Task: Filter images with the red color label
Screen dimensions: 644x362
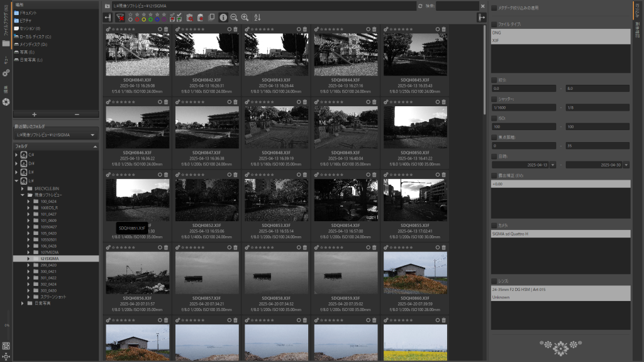Action: point(137,19)
